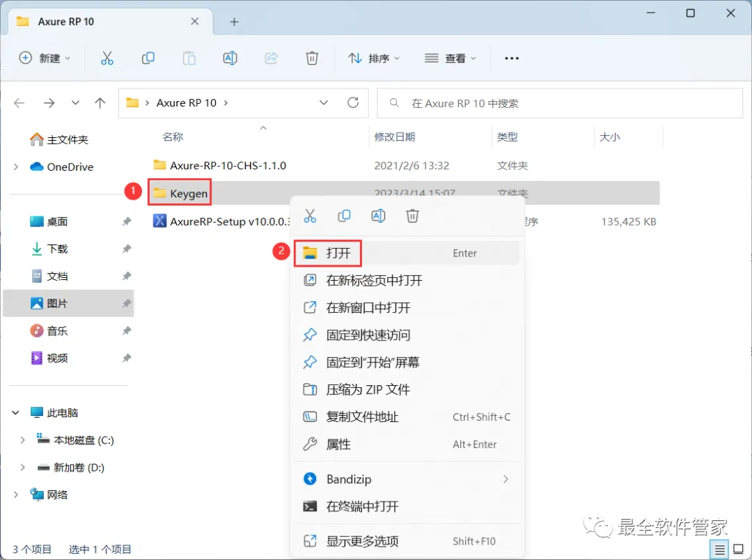Click the 在 Axure RP 10 中搜索 search field
Image resolution: width=752 pixels, height=560 pixels.
coord(560,103)
